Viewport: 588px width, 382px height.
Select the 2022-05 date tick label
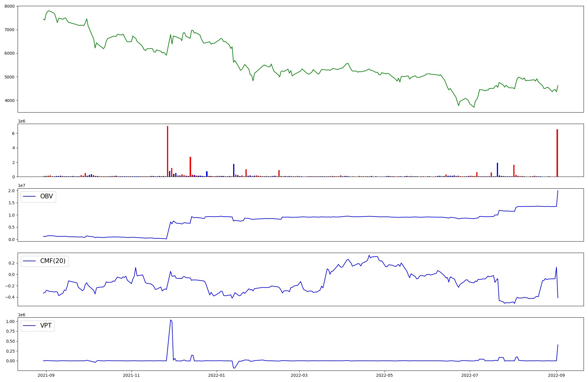(x=384, y=375)
